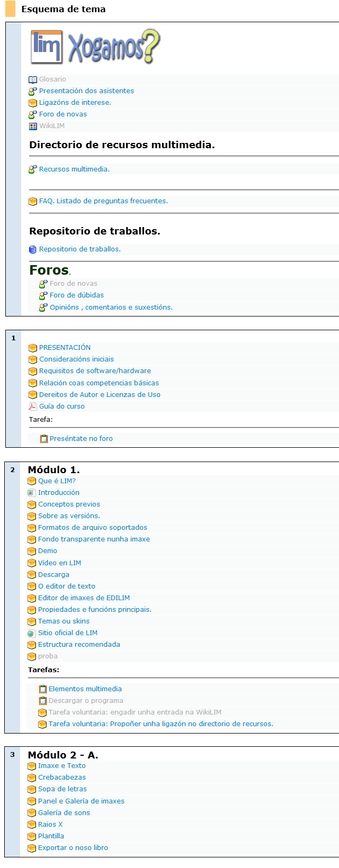Click the Elementos multimedia assignment icon

coord(42,689)
